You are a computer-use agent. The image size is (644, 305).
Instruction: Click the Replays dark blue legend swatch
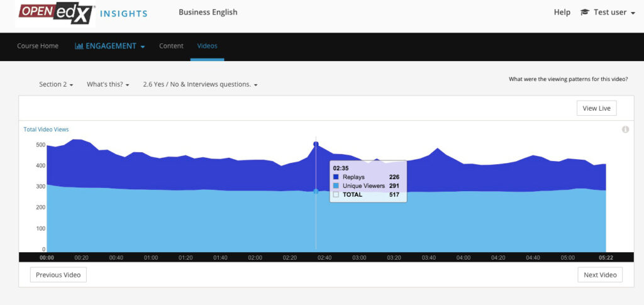[336, 177]
